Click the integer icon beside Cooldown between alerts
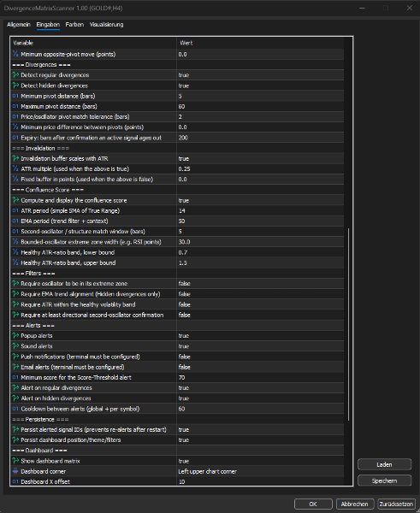The width and height of the screenshot is (420, 513). coord(15,409)
